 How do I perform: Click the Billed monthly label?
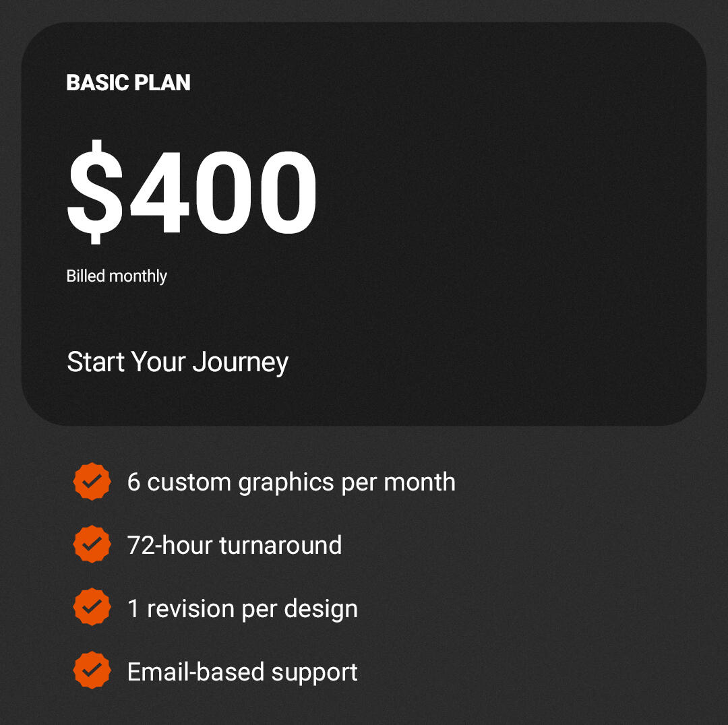tap(117, 276)
